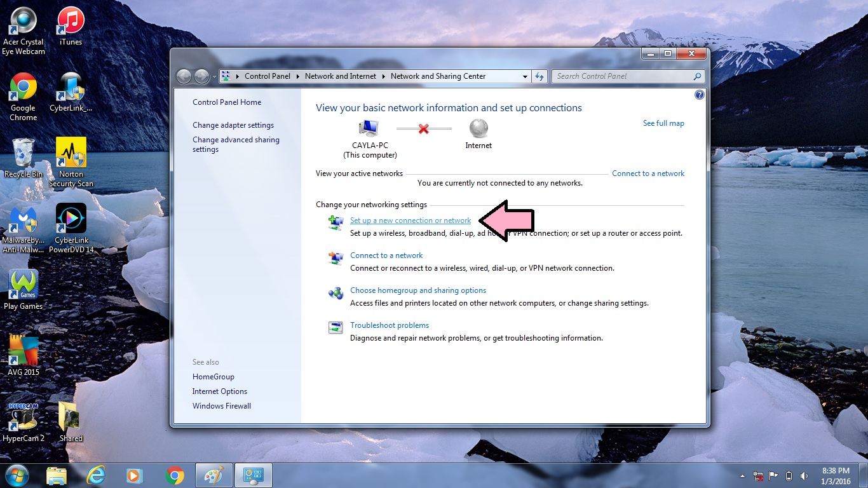Open HomeGroup under See also

pos(214,377)
